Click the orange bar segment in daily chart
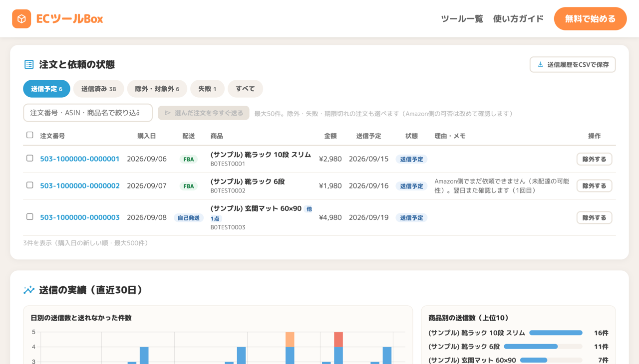Screen dimensions: 639x364 [x=290, y=340]
